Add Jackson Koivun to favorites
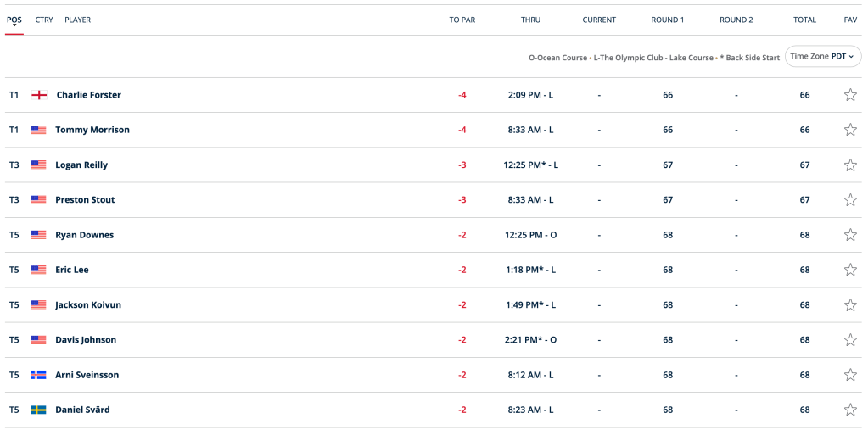 pos(850,305)
